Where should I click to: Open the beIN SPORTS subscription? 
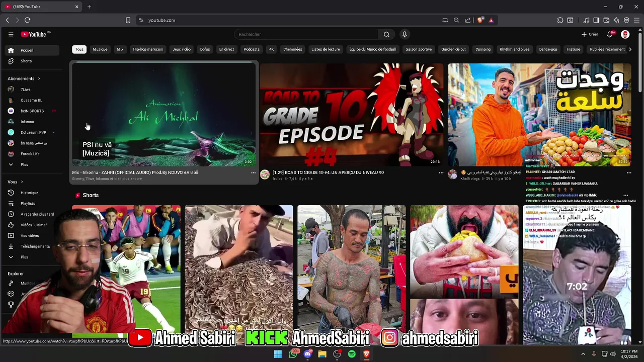pos(32,111)
